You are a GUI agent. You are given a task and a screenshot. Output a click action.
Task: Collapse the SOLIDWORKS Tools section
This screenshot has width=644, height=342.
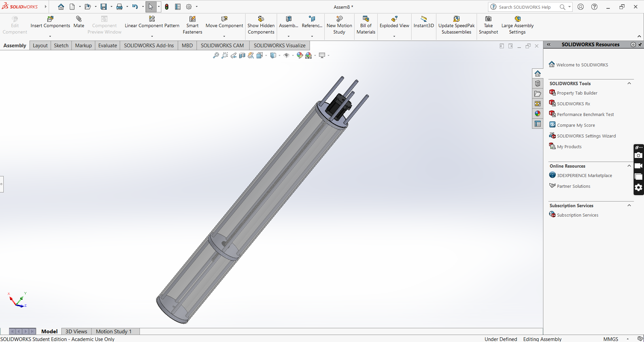coord(629,83)
